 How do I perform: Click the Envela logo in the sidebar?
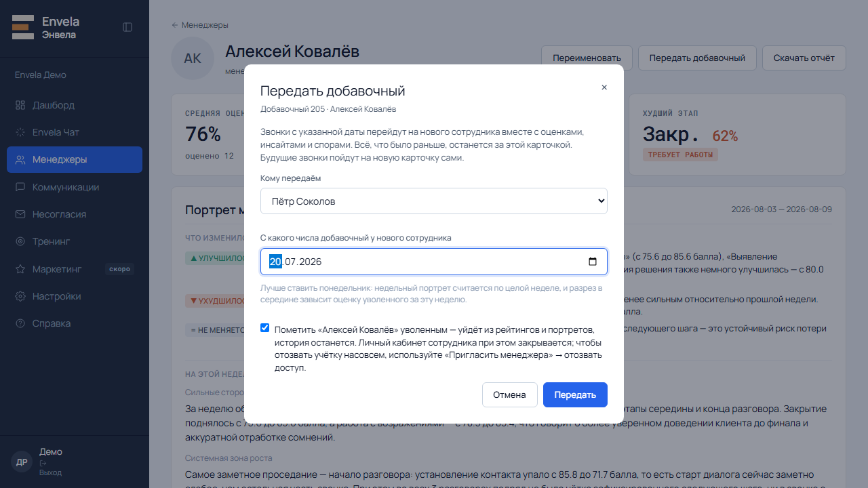pyautogui.click(x=23, y=27)
